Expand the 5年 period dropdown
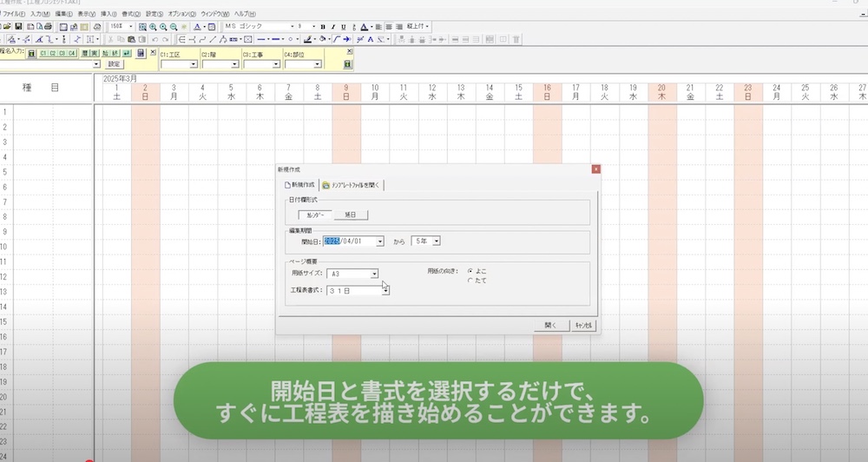This screenshot has height=462, width=868. tap(437, 241)
